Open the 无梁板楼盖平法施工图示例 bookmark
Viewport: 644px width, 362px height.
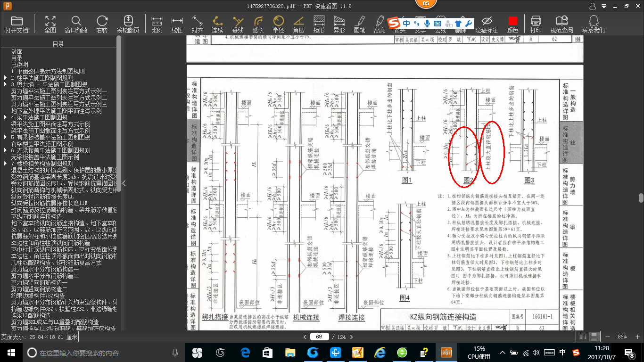45,157
